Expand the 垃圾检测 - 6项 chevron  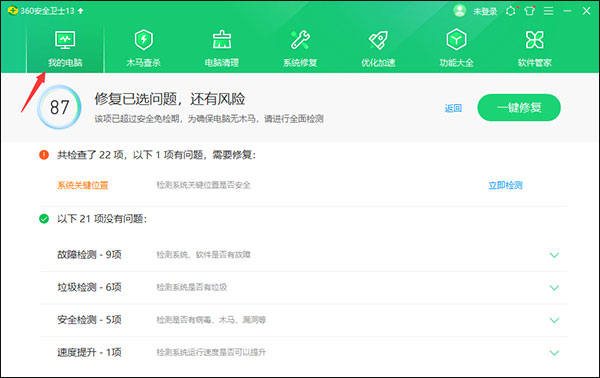tap(554, 288)
